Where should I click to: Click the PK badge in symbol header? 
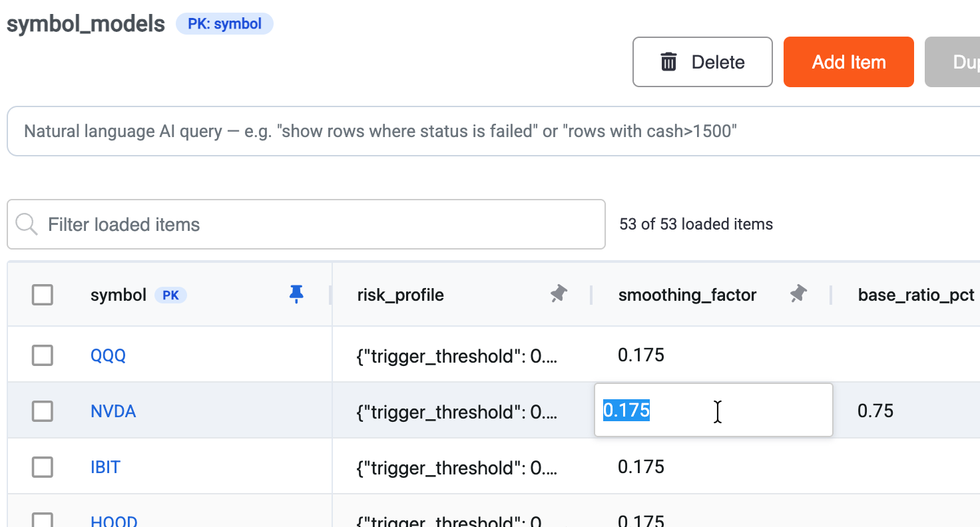click(170, 295)
